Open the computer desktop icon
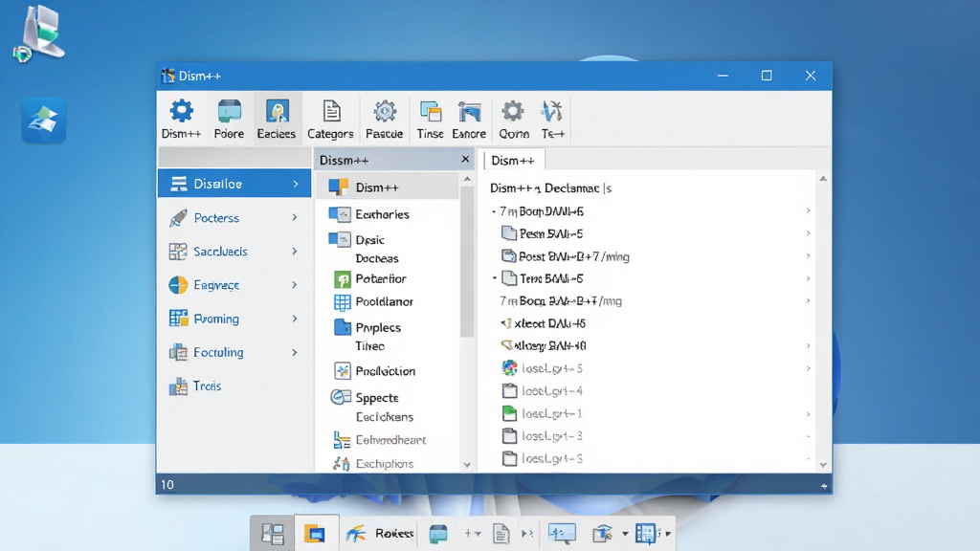980x551 pixels. 40,33
